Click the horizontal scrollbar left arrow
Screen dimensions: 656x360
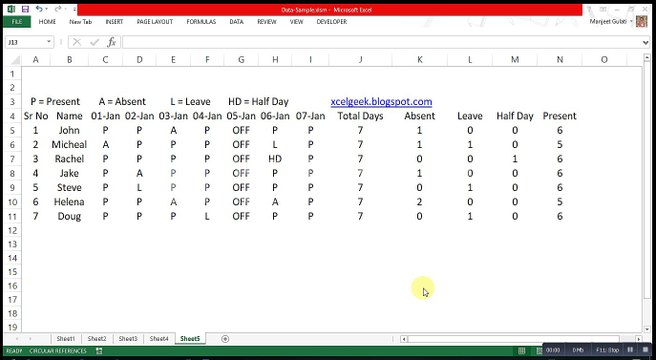pos(404,339)
